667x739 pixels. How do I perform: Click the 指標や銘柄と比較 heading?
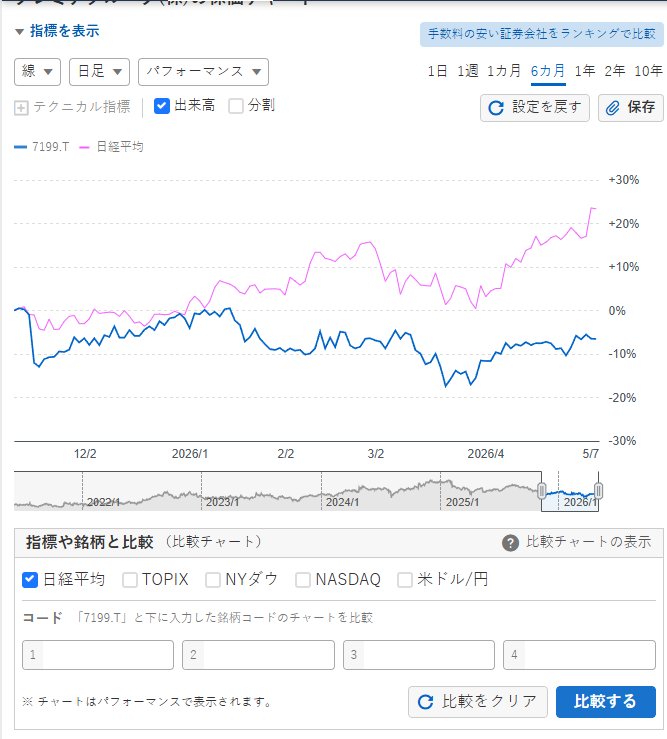tap(90, 542)
